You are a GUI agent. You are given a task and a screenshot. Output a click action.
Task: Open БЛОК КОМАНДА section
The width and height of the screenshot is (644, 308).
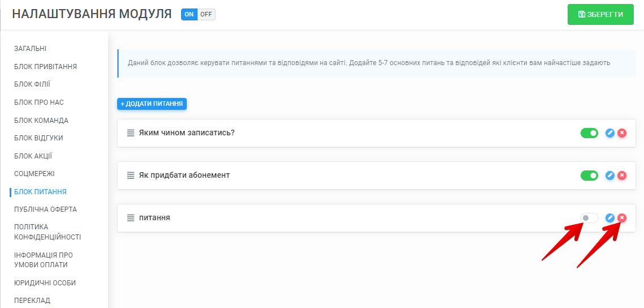point(41,121)
